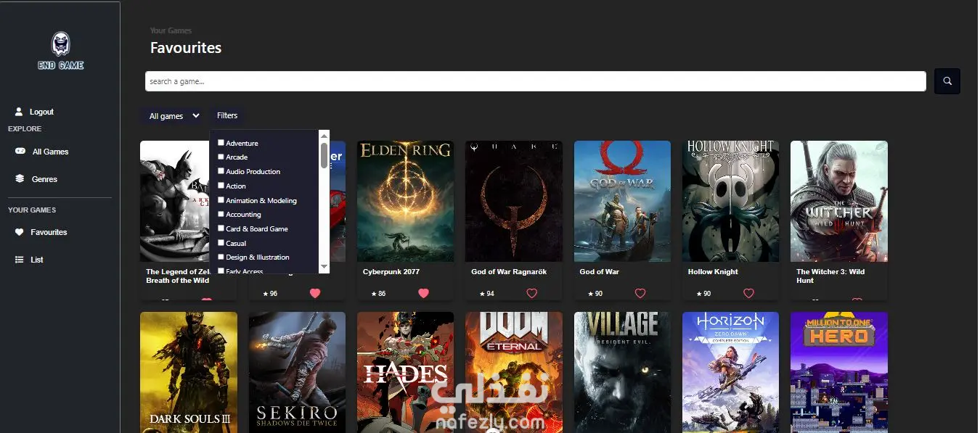Open God of War title link
The height and width of the screenshot is (433, 980).
click(x=600, y=272)
